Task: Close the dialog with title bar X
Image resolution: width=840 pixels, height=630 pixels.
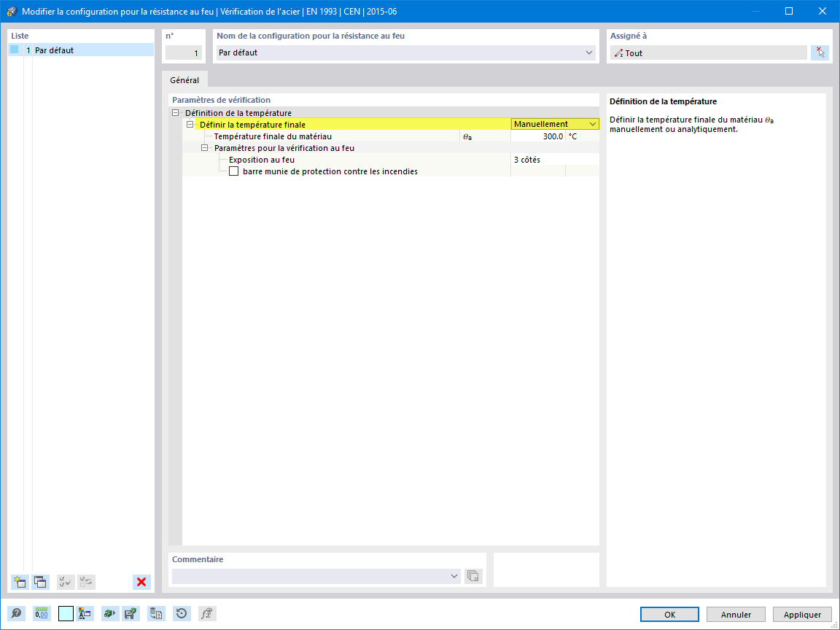Action: pos(822,11)
